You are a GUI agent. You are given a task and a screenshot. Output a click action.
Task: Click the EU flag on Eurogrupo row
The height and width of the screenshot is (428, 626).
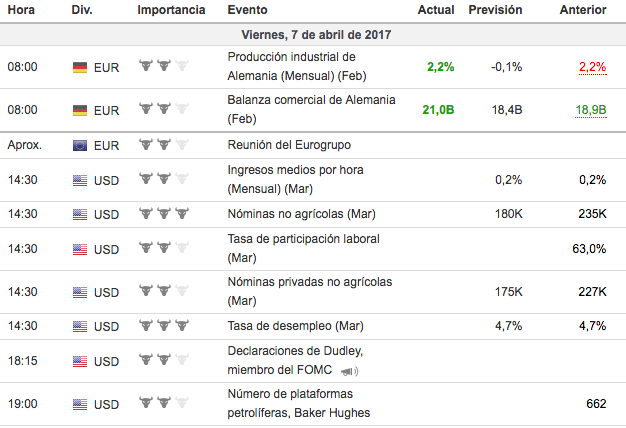coord(80,145)
